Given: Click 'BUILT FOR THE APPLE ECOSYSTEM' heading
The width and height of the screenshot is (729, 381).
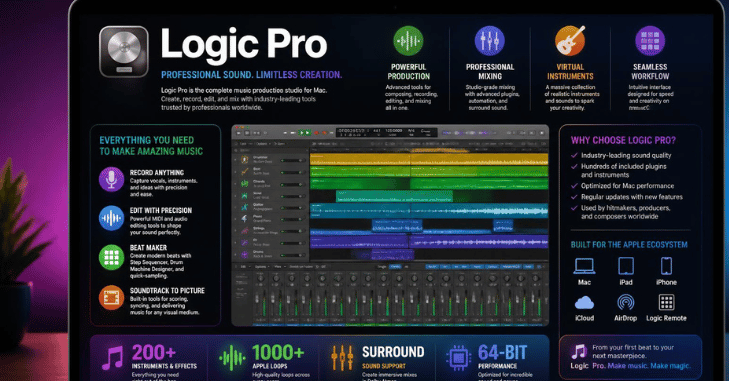Looking at the screenshot, I should click(629, 245).
